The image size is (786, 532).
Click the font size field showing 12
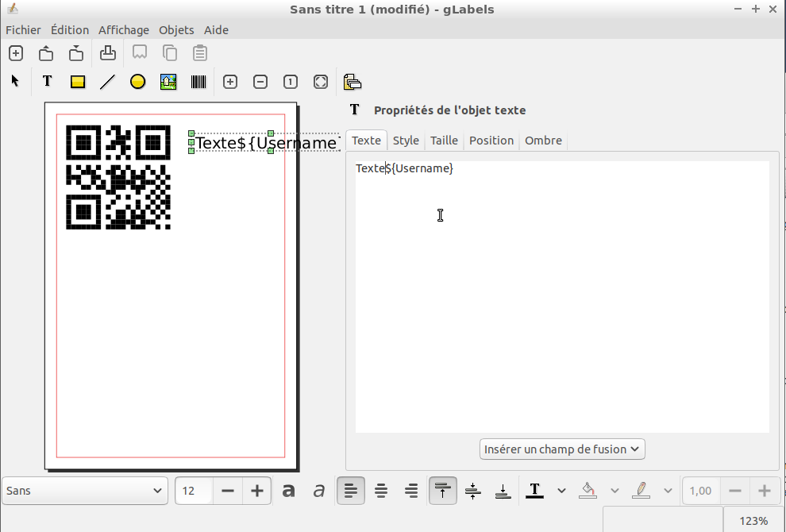(x=194, y=491)
